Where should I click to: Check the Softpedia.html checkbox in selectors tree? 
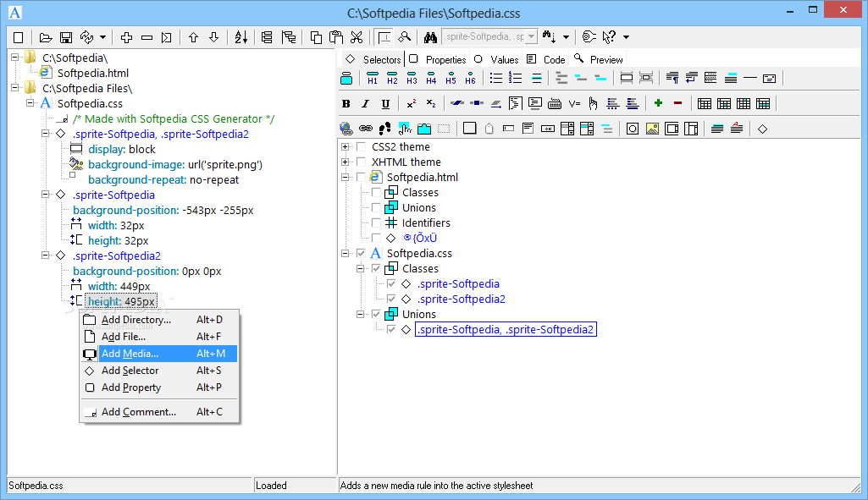[361, 177]
